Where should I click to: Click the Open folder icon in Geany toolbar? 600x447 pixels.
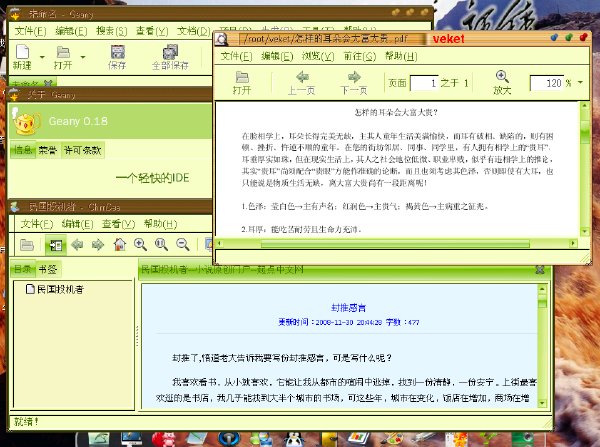click(63, 52)
